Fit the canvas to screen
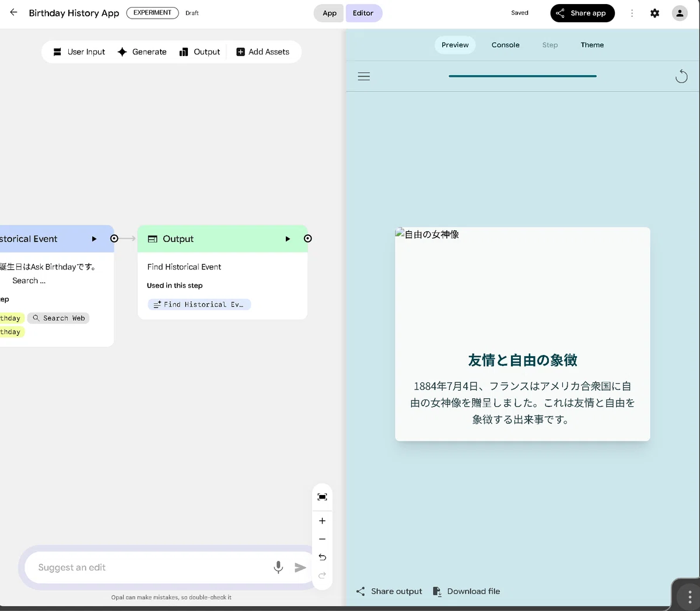The width and height of the screenshot is (700, 611). 322,497
